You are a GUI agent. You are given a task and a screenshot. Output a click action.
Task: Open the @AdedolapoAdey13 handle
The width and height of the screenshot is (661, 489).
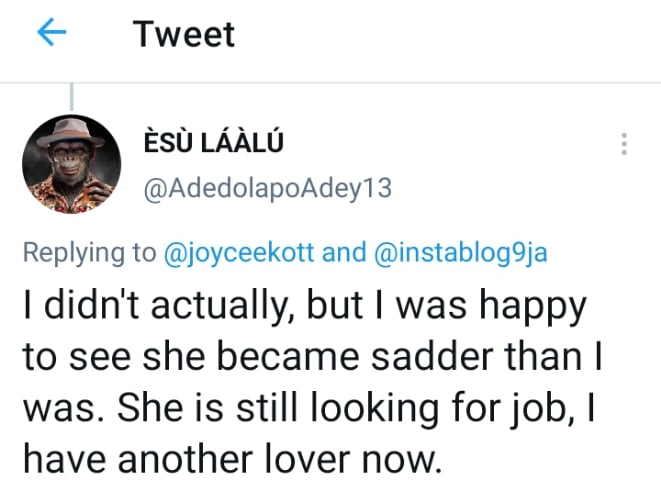(269, 189)
